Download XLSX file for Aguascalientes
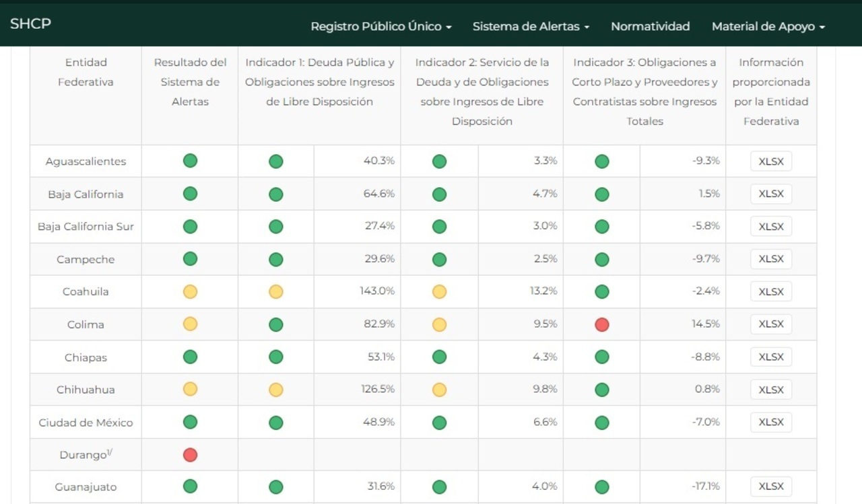The image size is (862, 504). coord(771,161)
